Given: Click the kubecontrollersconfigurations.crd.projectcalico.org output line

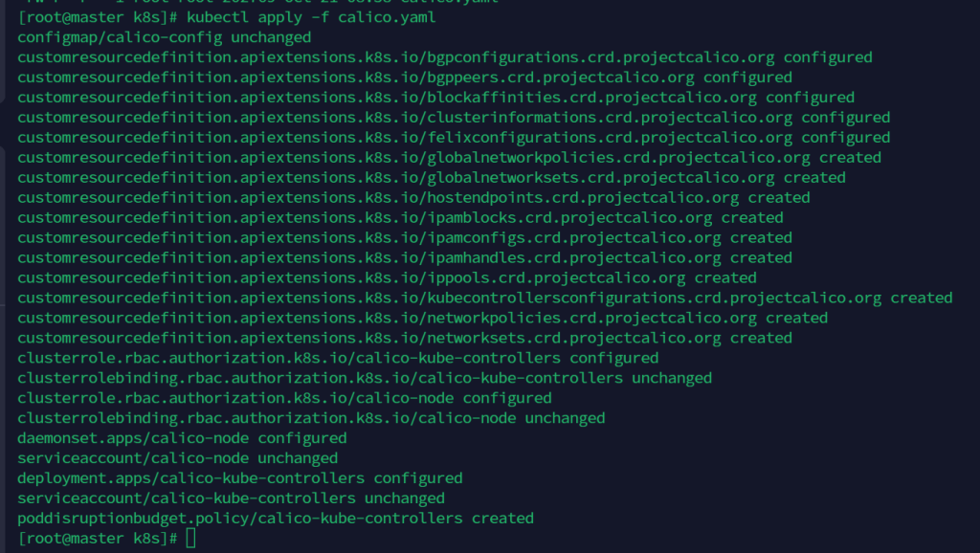Looking at the screenshot, I should coord(485,299).
